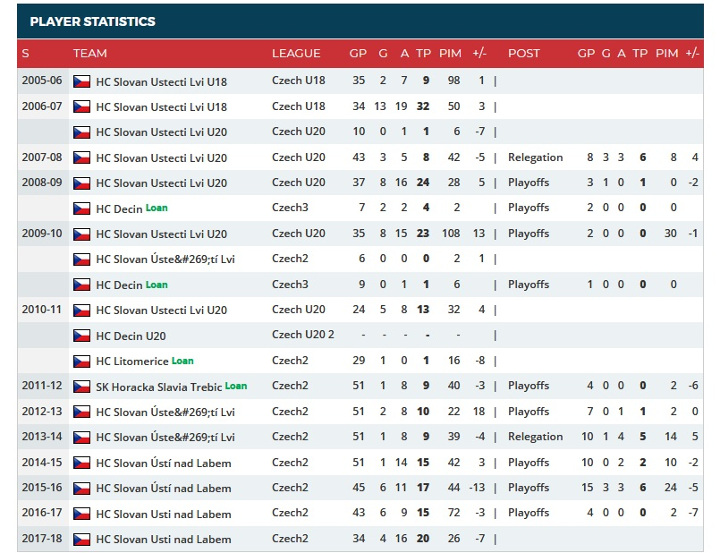Open Czech U18 league link in 2005-06 row

pos(298,80)
